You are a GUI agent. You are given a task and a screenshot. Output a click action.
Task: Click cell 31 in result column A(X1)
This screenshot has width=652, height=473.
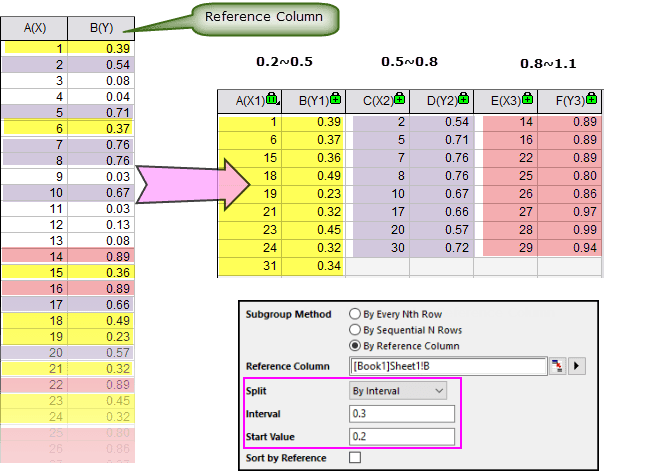[249, 266]
